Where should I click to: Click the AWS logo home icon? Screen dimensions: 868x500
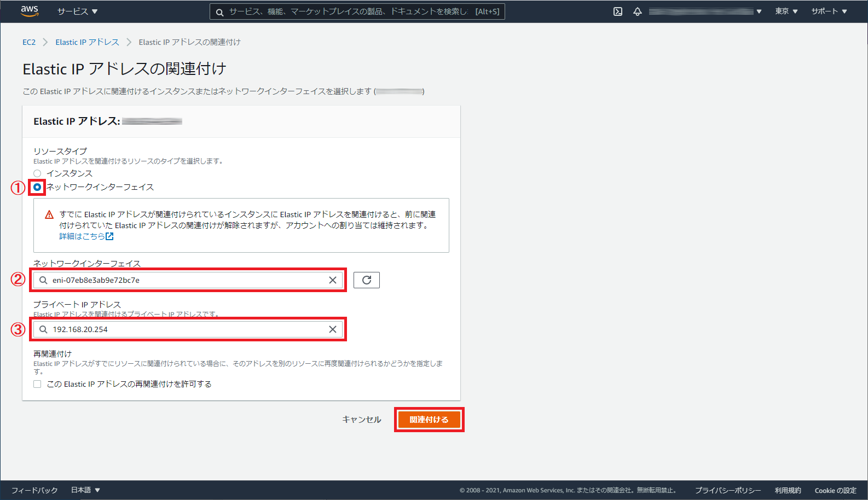[x=30, y=11]
